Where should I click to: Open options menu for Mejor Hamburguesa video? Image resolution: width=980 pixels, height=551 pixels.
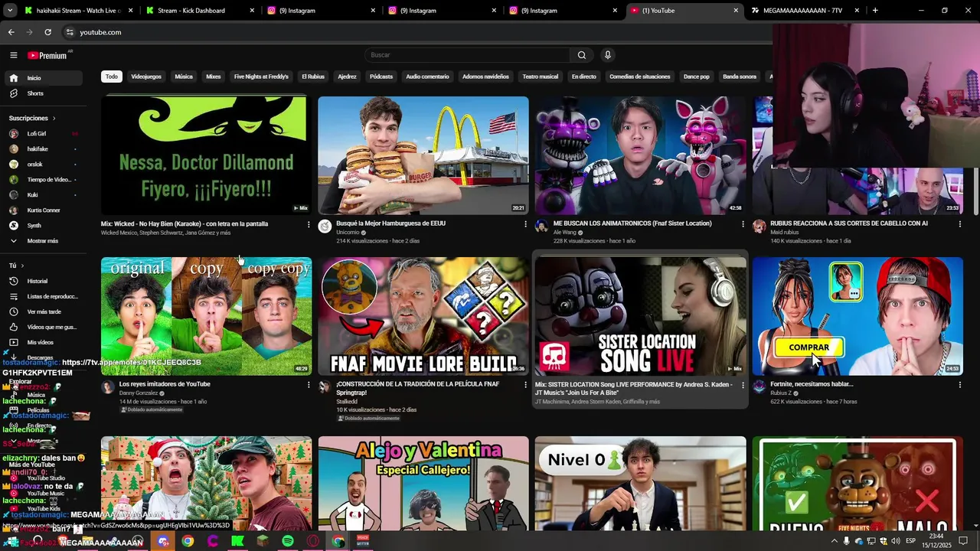(525, 224)
